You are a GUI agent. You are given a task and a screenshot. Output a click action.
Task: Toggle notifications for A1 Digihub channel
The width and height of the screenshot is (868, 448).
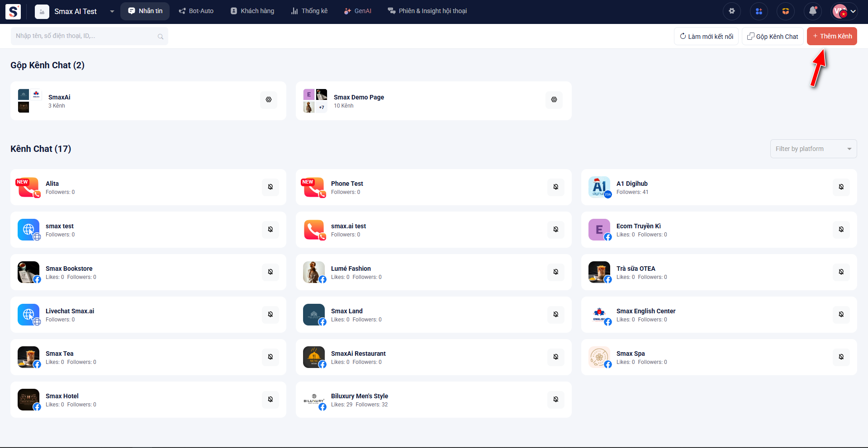tap(841, 187)
